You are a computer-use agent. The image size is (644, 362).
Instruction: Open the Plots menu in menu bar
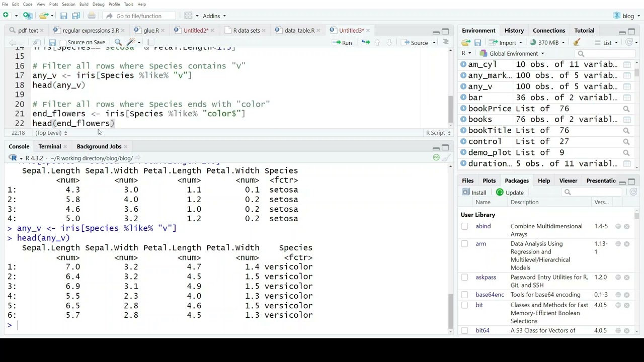[x=53, y=4]
